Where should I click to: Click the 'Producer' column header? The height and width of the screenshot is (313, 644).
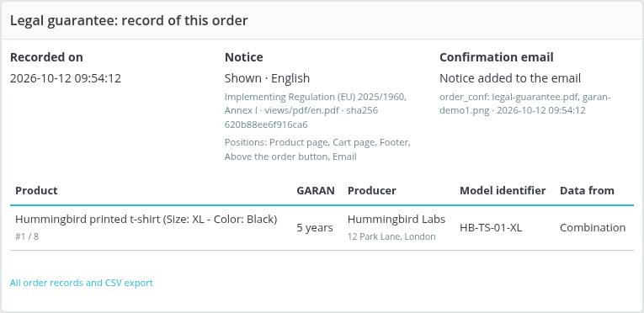pos(372,191)
